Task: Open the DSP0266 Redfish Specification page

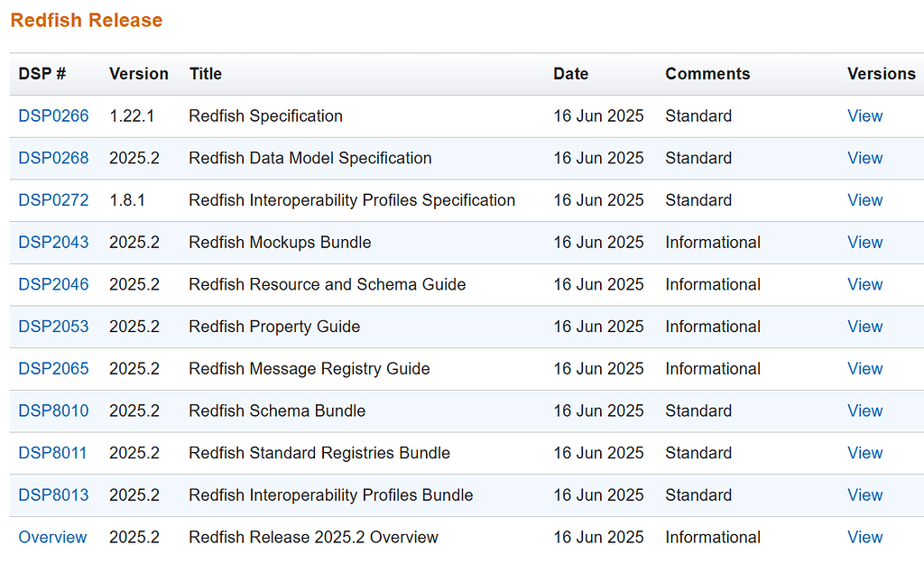Action: (x=53, y=115)
